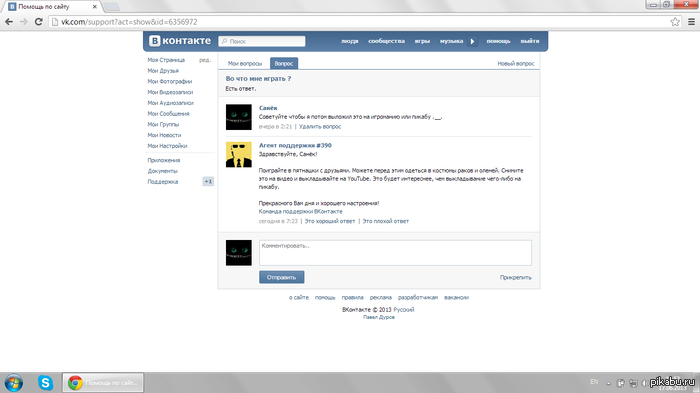Screen dimensions: 700x393
Task: Open Мои Сообщения in sidebar
Action: (x=169, y=113)
